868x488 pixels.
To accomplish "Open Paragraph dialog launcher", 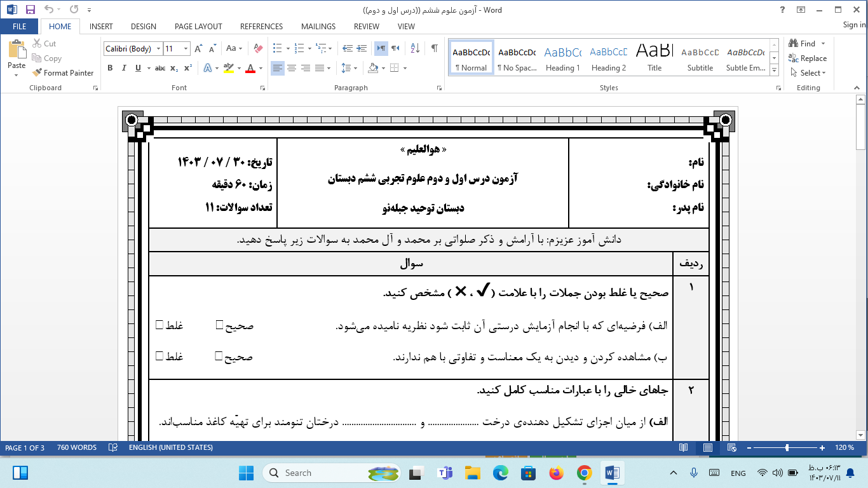I will [x=439, y=88].
